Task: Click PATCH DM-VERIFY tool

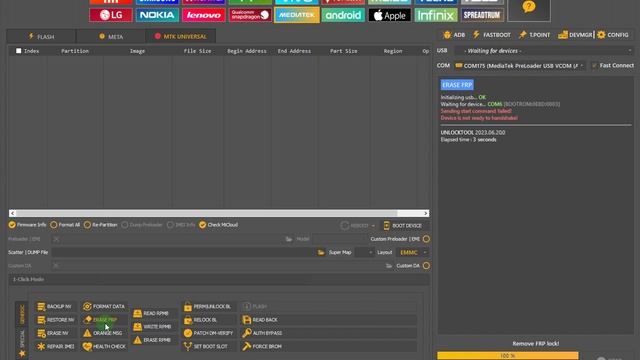Action: click(209, 333)
